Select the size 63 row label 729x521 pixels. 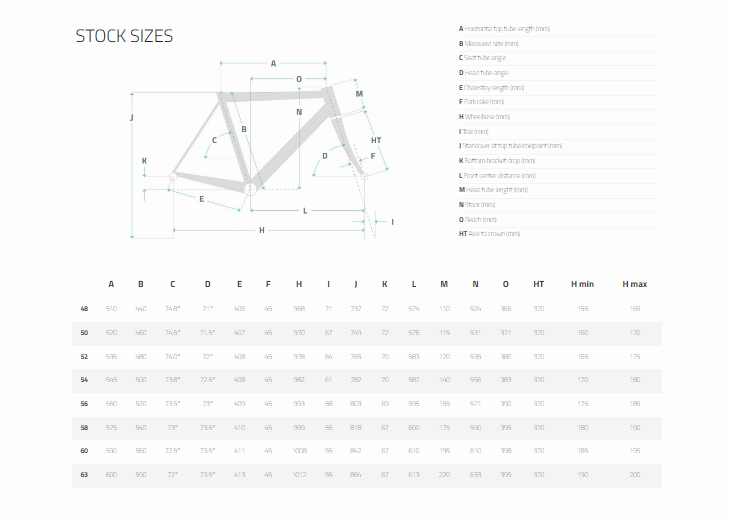click(84, 475)
